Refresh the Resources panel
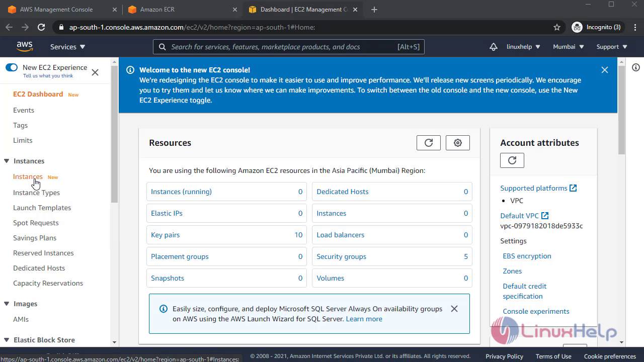The image size is (644, 362). tap(429, 143)
